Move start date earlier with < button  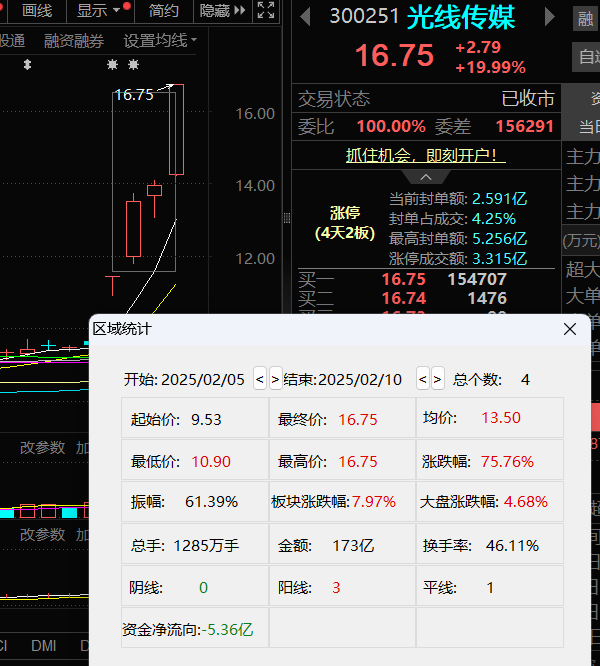coord(260,378)
